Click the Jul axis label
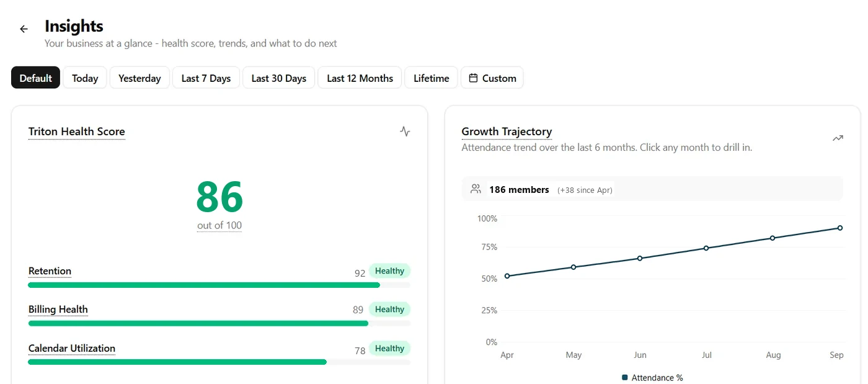 point(706,355)
